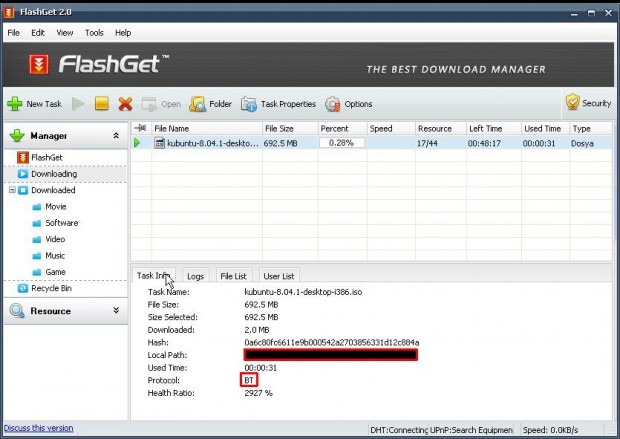
Task: Sort the list by File Size column
Action: (278, 128)
